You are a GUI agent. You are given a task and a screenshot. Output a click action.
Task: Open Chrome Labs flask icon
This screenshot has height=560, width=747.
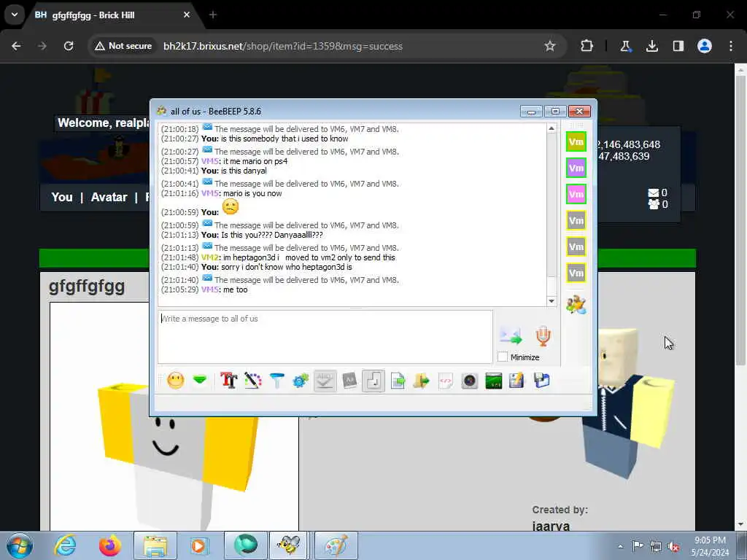click(625, 46)
